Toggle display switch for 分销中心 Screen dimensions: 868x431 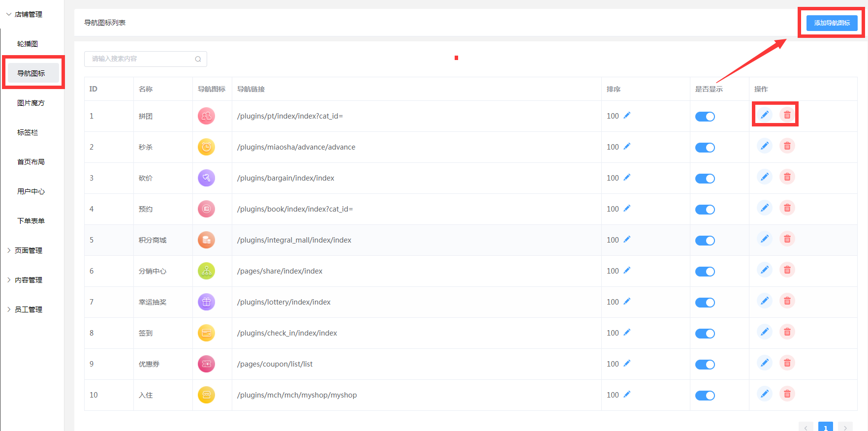[x=705, y=272]
